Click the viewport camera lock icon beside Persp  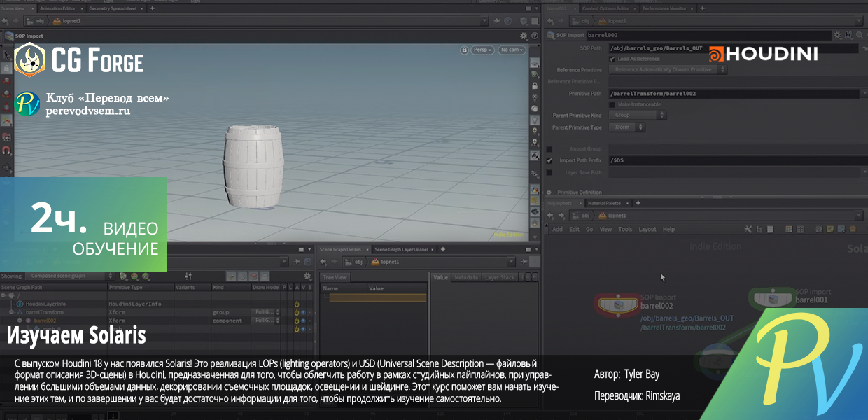coord(464,50)
